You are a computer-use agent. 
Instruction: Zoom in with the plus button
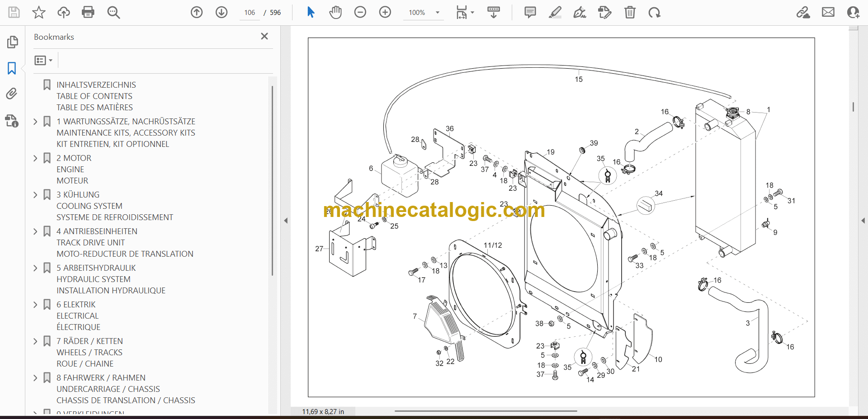pos(385,12)
